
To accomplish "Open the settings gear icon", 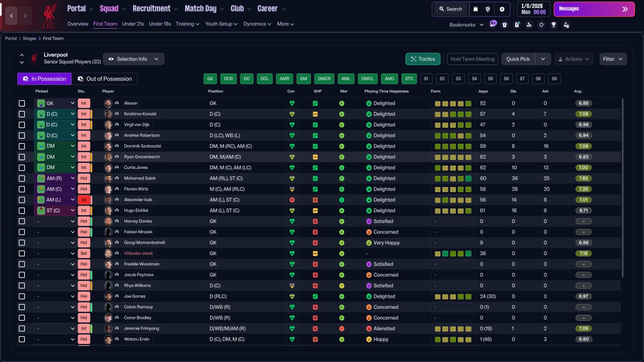I will click(502, 9).
